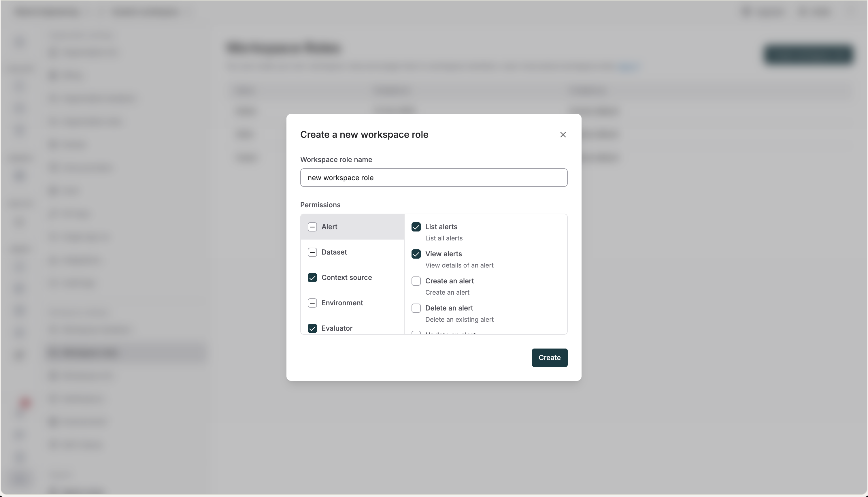
Task: Toggle the Dataset category checkbox
Action: tap(312, 252)
